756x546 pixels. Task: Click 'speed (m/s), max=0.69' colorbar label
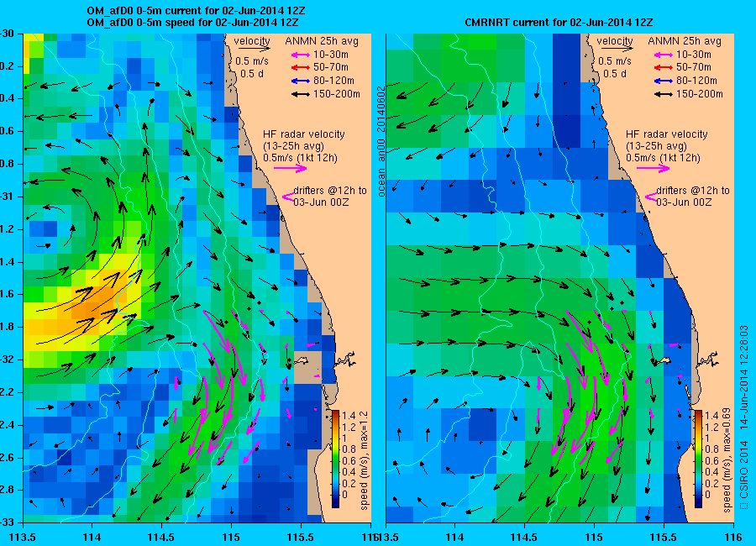(727, 460)
